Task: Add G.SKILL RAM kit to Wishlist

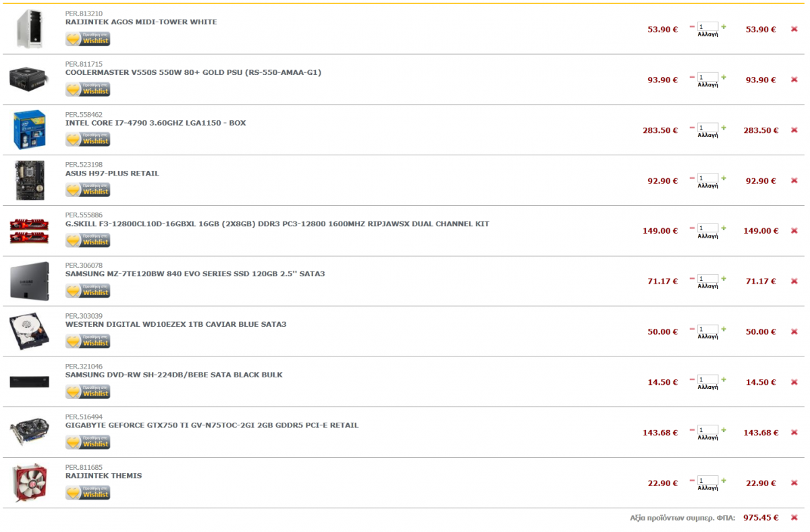Action: pos(88,241)
